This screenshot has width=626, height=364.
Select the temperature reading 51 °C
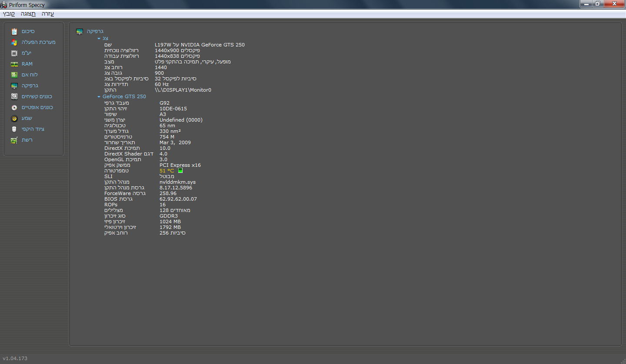pos(166,171)
